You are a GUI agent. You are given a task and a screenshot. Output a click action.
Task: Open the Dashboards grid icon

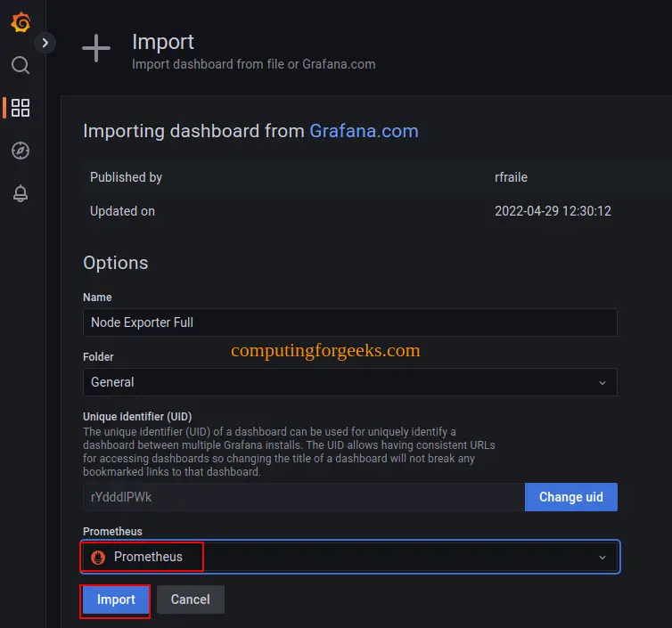(x=20, y=108)
